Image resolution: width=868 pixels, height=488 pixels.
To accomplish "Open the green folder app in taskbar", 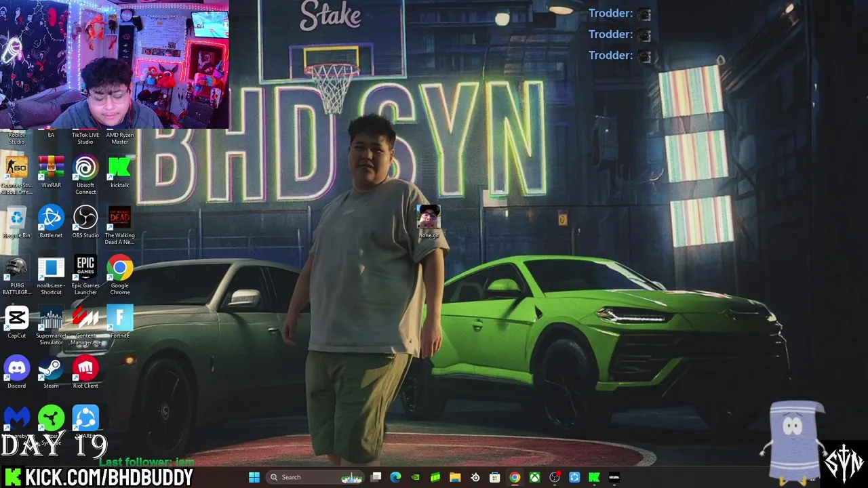I will [435, 477].
